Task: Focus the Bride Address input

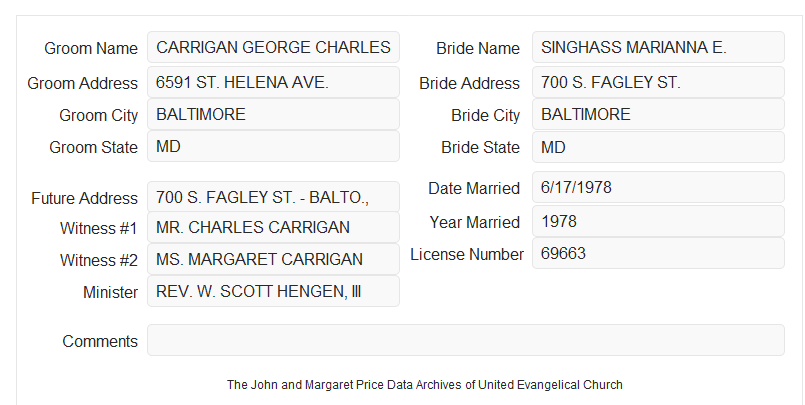Action: pos(658,82)
